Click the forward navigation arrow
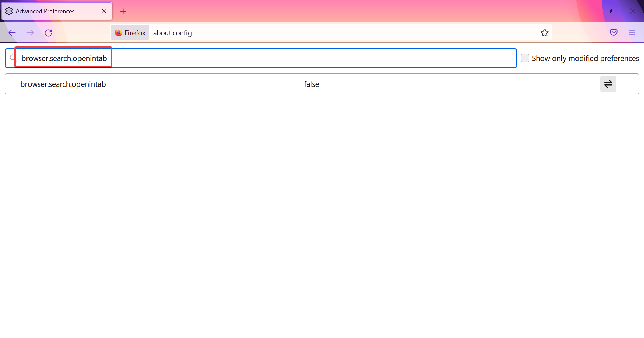Image resolution: width=644 pixels, height=338 pixels. 30,33
